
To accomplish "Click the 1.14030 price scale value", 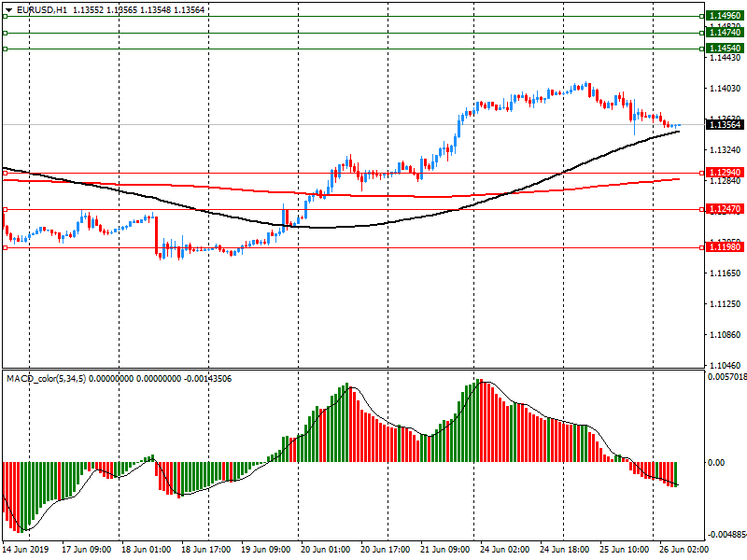I will click(x=726, y=88).
